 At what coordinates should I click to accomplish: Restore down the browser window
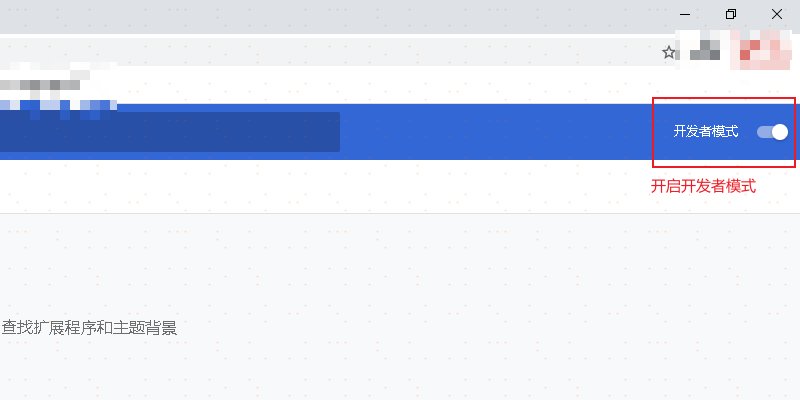731,14
